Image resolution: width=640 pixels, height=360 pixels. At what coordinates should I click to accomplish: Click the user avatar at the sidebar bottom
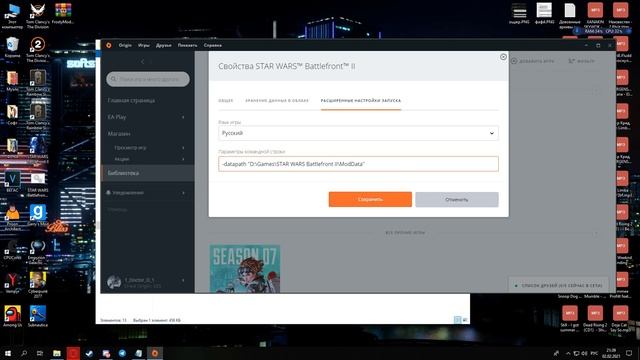pyautogui.click(x=114, y=282)
